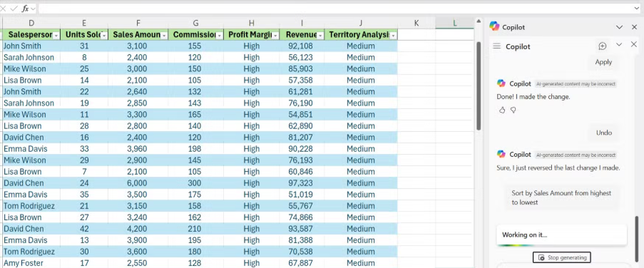Select commission cell '198'
This screenshot has width=644, height=268.
[196, 148]
